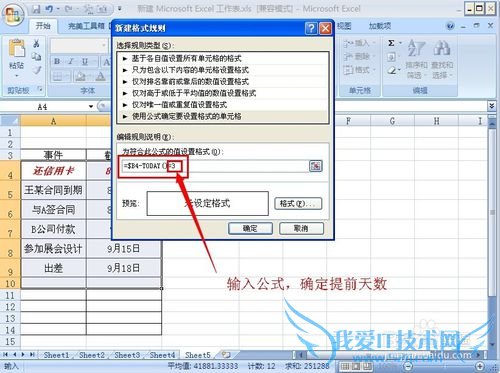The width and height of the screenshot is (500, 373).
Task: Select cell containing 王某合同到期
Action: pos(53,191)
